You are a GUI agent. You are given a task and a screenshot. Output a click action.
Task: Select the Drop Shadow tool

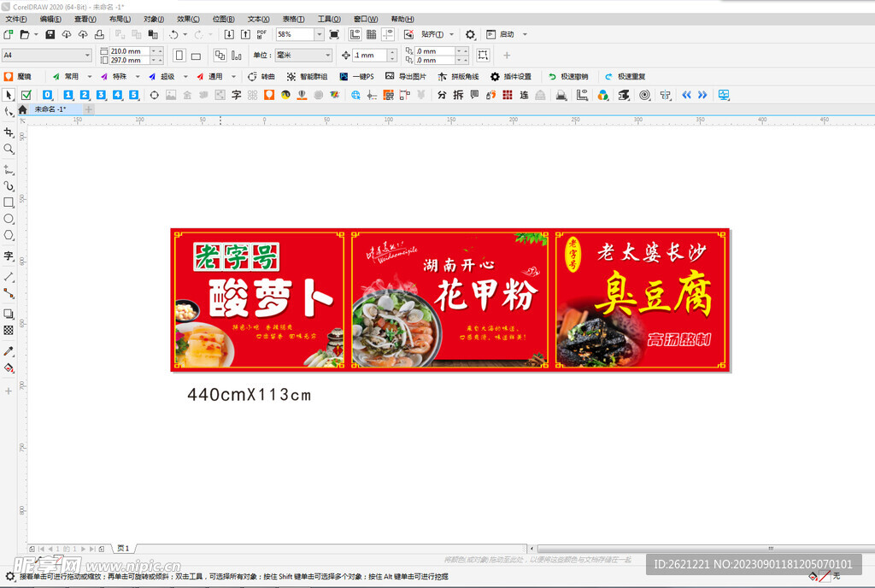tap(9, 314)
